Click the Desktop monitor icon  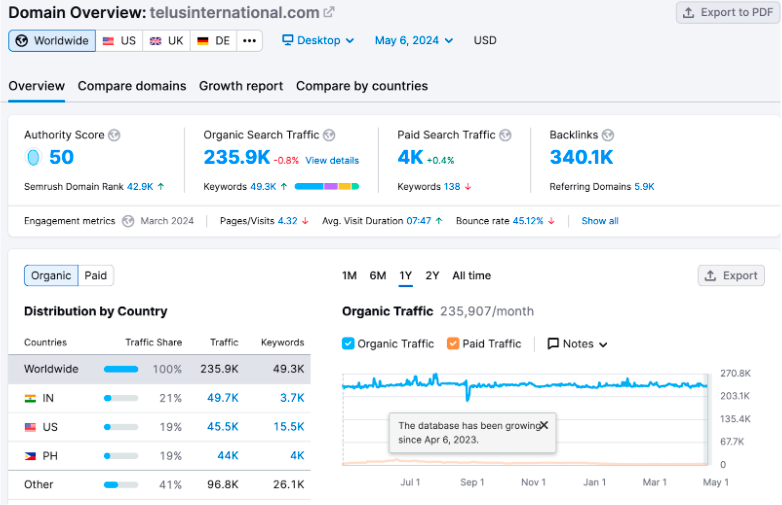click(x=287, y=40)
